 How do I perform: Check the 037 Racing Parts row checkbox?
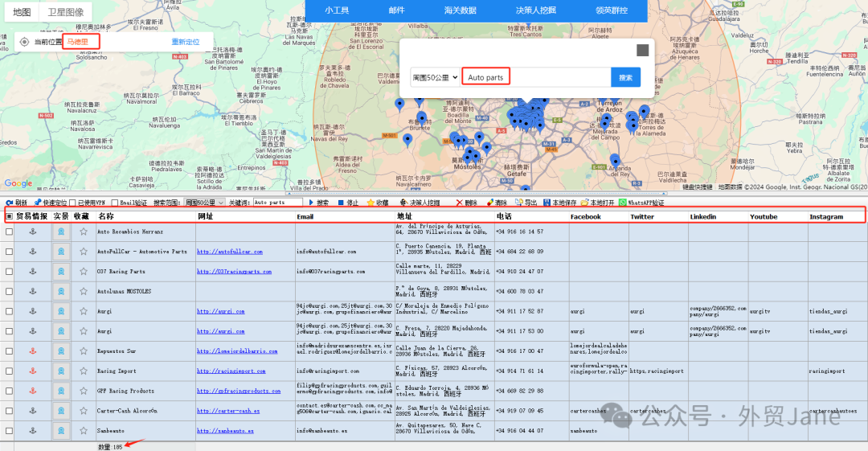pyautogui.click(x=10, y=272)
